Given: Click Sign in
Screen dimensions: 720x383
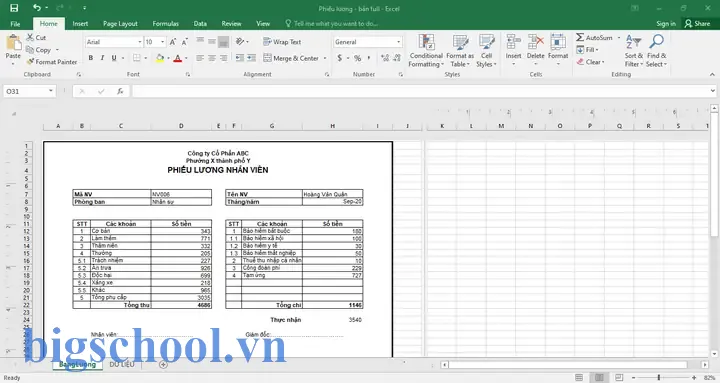Looking at the screenshot, I should pyautogui.click(x=666, y=23).
